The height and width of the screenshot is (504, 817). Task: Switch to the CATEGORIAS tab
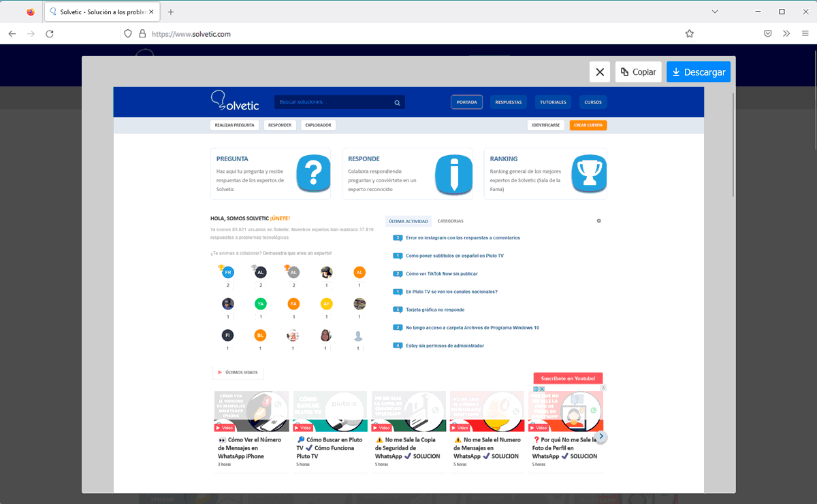(450, 220)
